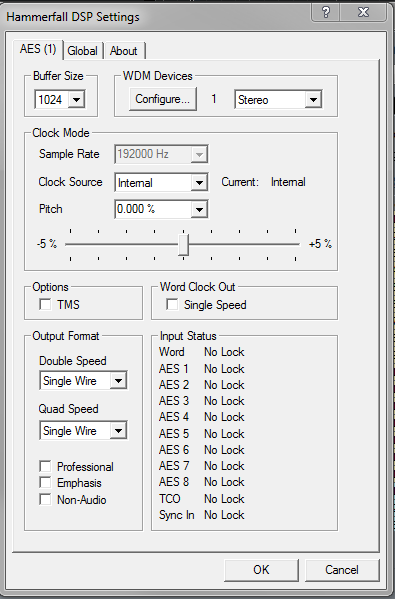Enable the Professional checkbox
The width and height of the screenshot is (395, 599).
(x=45, y=466)
